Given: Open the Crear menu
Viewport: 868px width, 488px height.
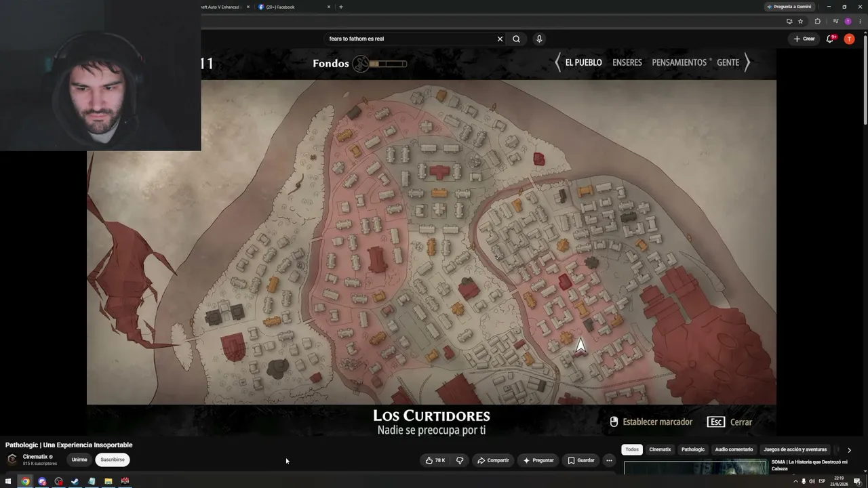Looking at the screenshot, I should click(804, 39).
